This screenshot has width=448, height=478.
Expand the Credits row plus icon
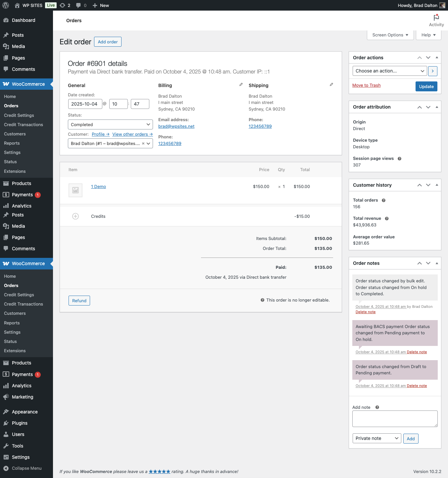[x=75, y=216]
